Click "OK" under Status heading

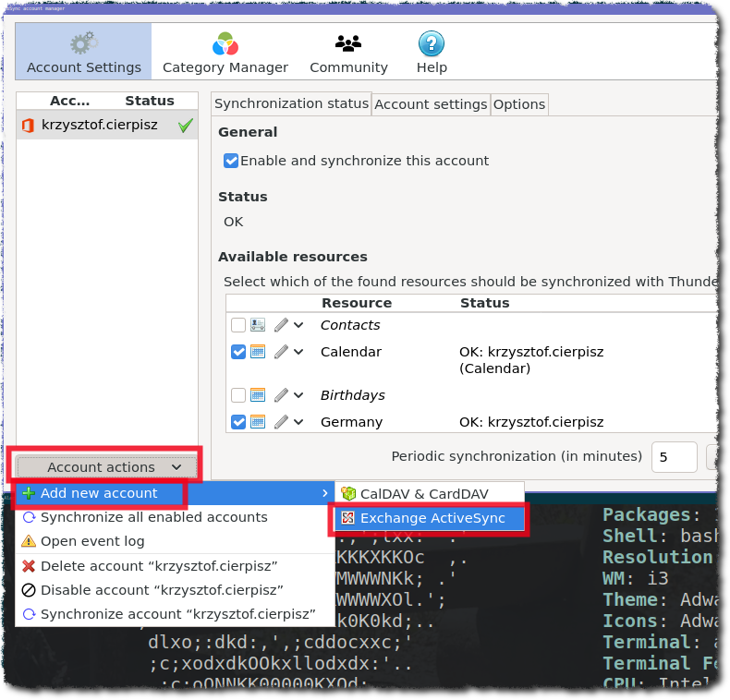(x=233, y=222)
